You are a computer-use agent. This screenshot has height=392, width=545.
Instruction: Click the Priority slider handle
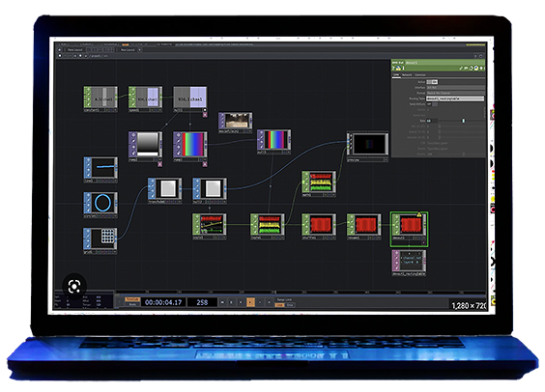pyautogui.click(x=463, y=154)
